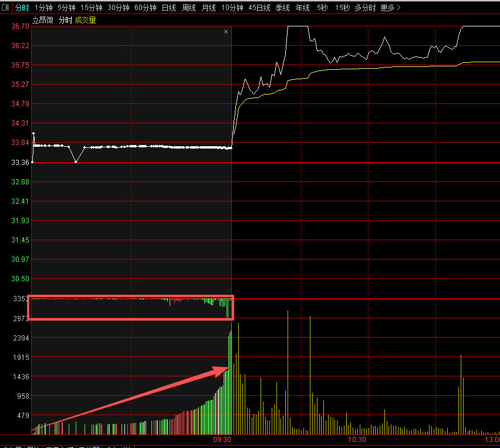Switch to the 5分钟 chart tab
This screenshot has height=448, width=500.
coord(66,8)
